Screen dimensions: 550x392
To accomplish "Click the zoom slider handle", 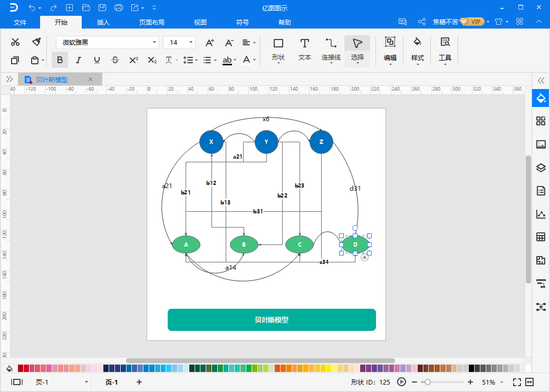I will click(x=427, y=382).
